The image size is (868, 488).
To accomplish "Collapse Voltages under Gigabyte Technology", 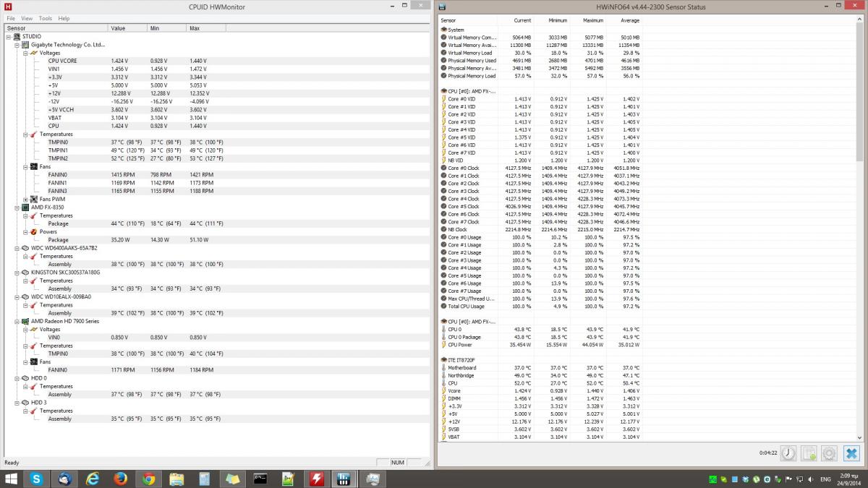I will pos(25,53).
